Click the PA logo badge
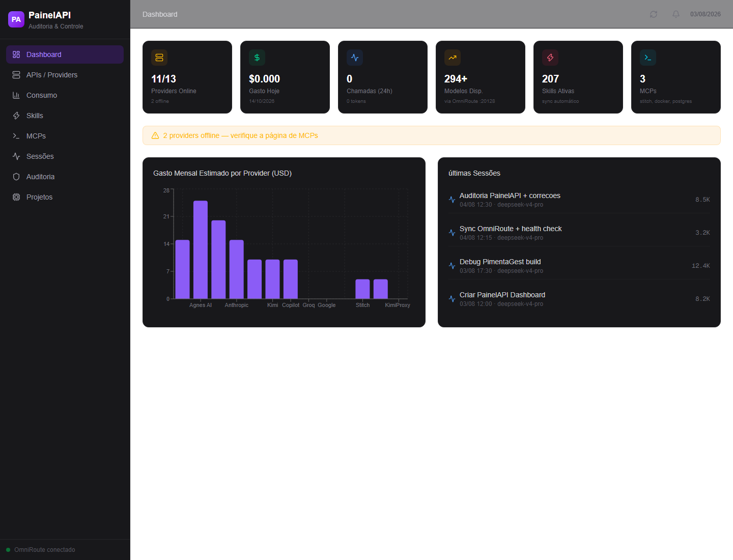The width and height of the screenshot is (733, 560). (x=16, y=19)
